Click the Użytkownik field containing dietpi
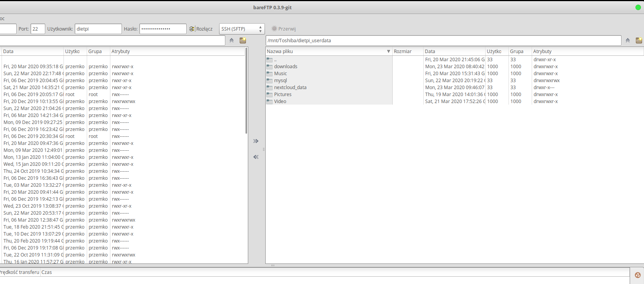Image resolution: width=644 pixels, height=284 pixels. coord(98,29)
